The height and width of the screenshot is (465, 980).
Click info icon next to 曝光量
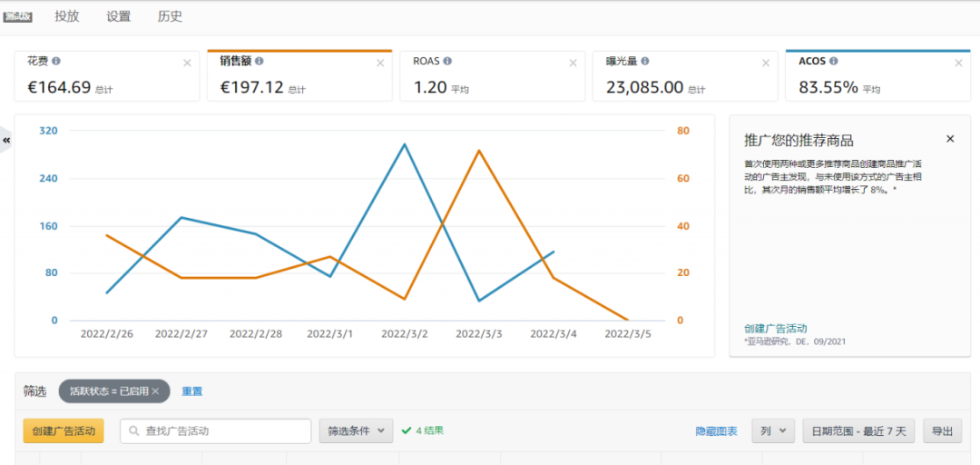645,62
